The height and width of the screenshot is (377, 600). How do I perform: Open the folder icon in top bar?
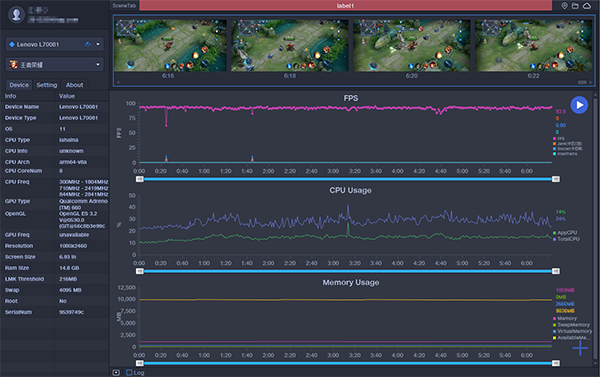[x=575, y=6]
